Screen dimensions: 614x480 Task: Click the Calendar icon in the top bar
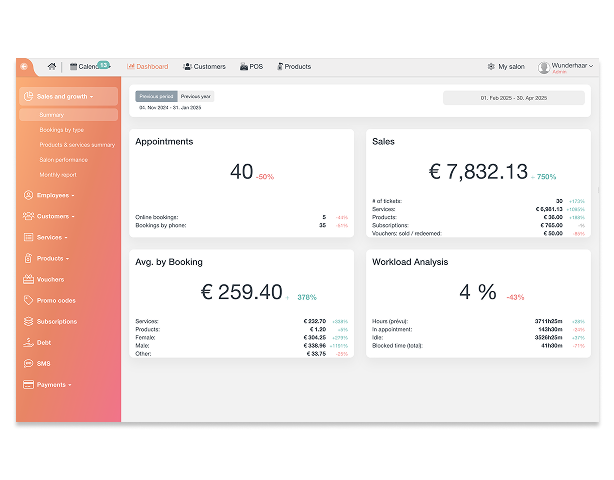pos(73,67)
